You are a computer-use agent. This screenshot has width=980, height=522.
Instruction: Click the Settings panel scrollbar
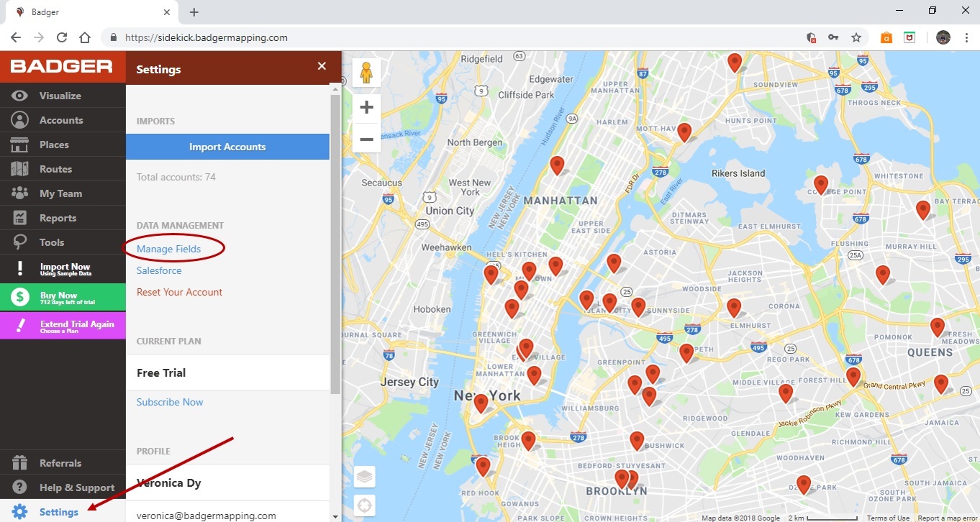point(335,244)
